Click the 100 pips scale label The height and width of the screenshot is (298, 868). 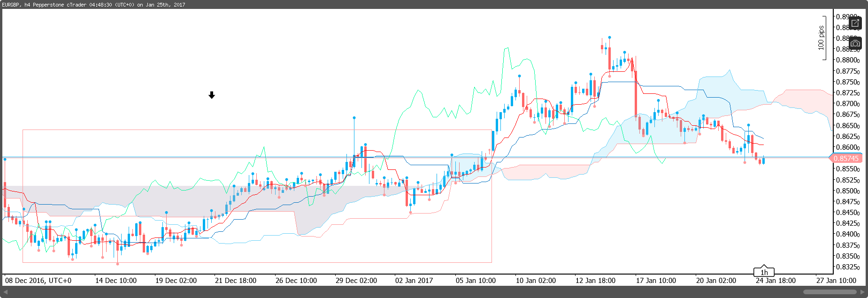pos(821,38)
